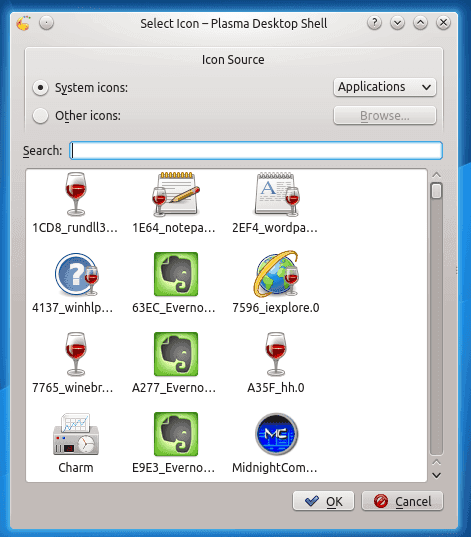
Task: Choose the 7765_winebr icon
Action: tap(76, 354)
